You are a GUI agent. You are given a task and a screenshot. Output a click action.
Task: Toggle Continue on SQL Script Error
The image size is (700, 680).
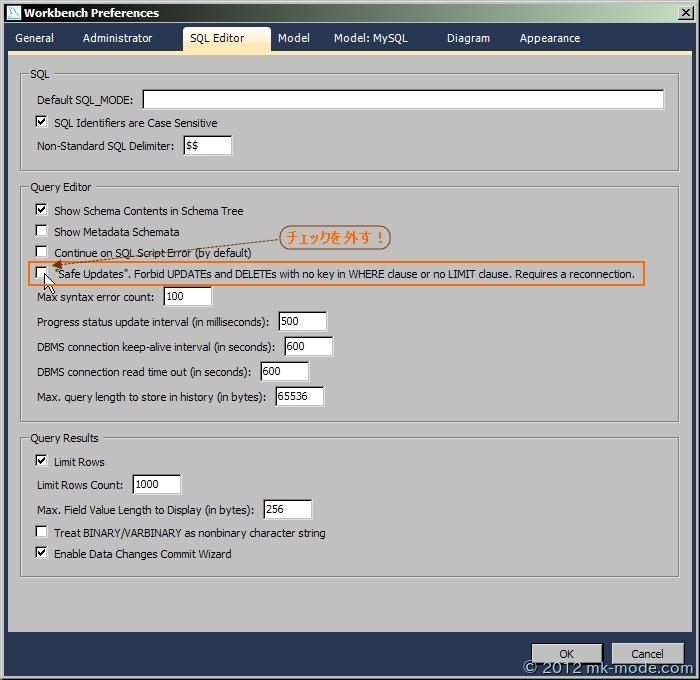pos(42,252)
